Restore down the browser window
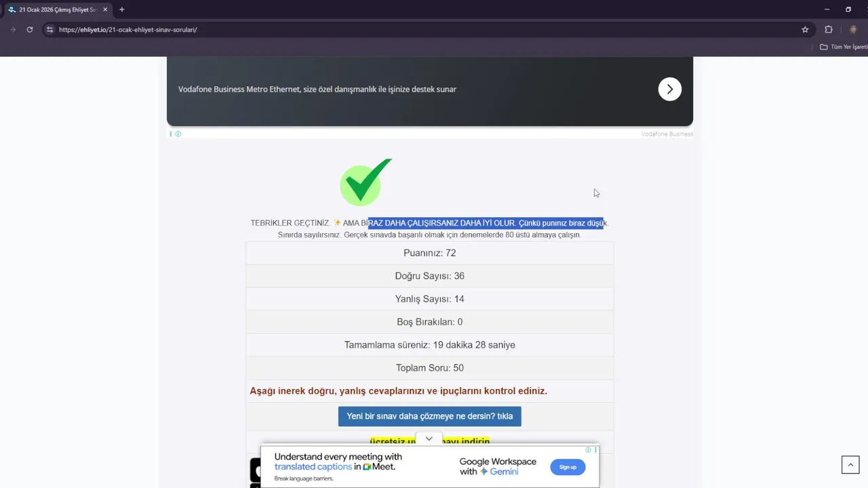Image resolution: width=868 pixels, height=488 pixels. tap(848, 9)
